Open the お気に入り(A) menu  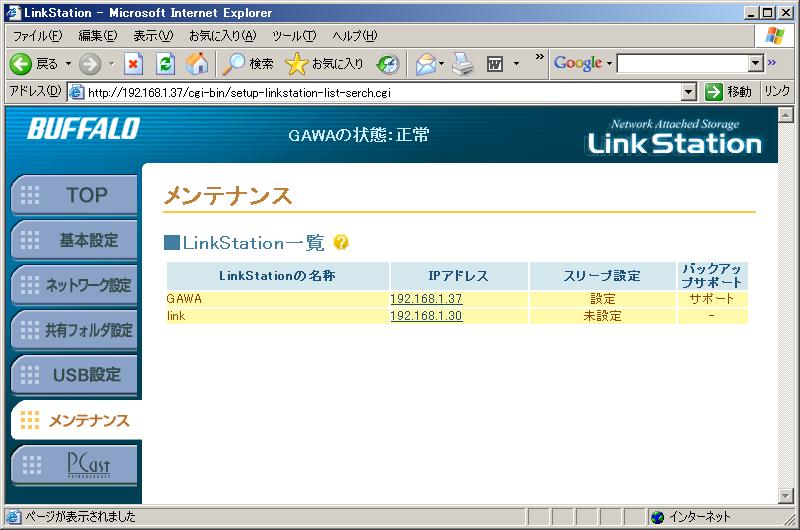[222, 36]
